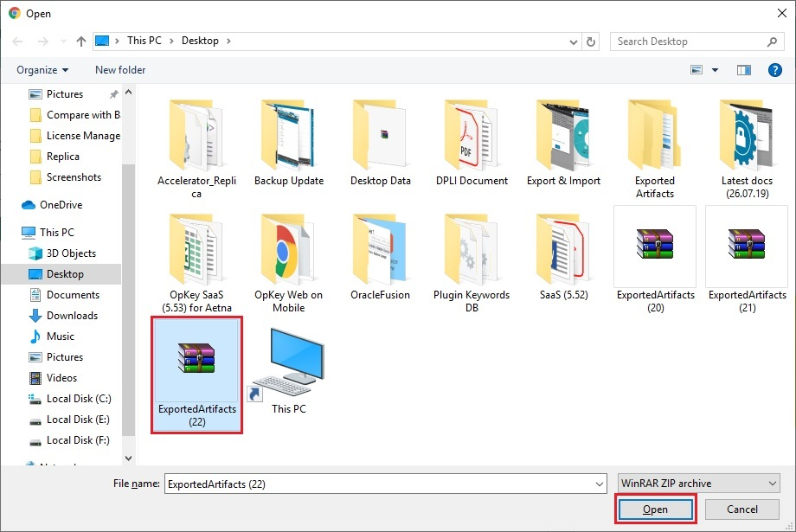Expand the chevron after Desktop in address bar
This screenshot has width=796, height=532.
(228, 42)
